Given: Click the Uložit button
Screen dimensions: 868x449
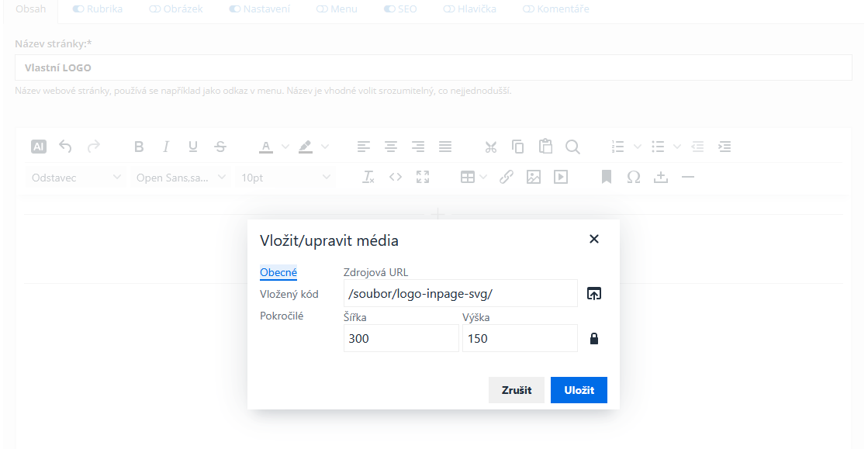Looking at the screenshot, I should pyautogui.click(x=579, y=390).
